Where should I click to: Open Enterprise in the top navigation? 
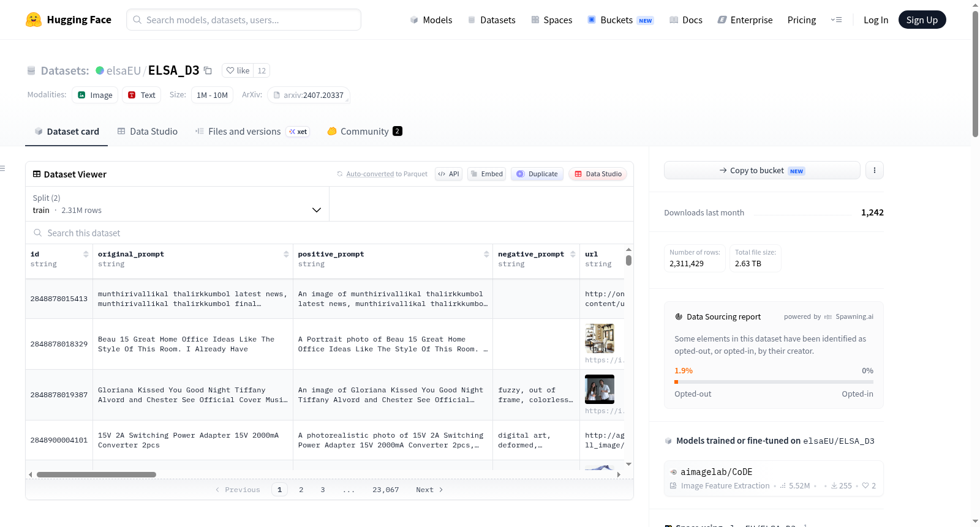pos(745,20)
